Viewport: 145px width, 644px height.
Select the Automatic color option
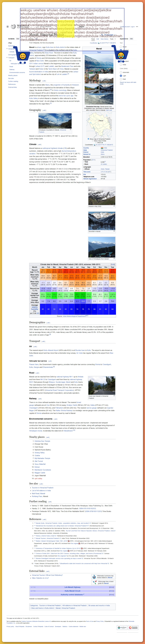(x=121, y=72)
